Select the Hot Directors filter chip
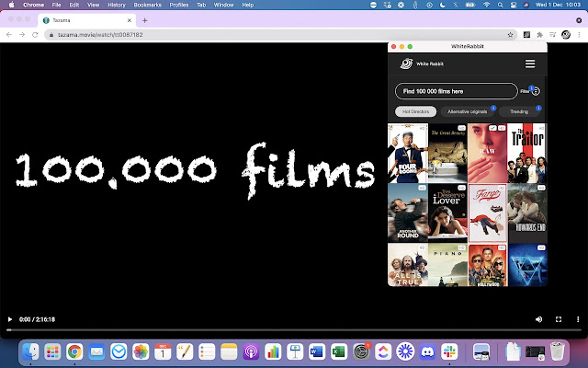This screenshot has height=368, width=588. click(x=415, y=111)
